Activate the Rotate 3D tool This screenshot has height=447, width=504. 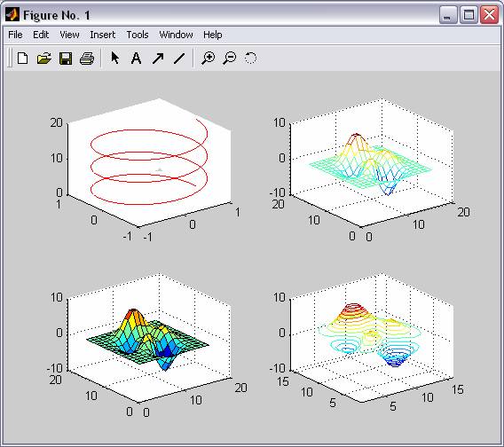point(250,59)
